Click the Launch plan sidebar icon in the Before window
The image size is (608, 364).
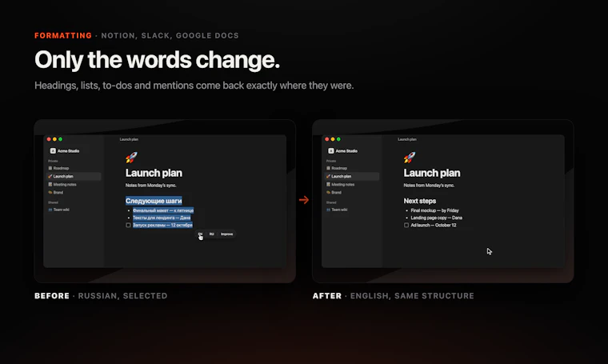pos(50,176)
